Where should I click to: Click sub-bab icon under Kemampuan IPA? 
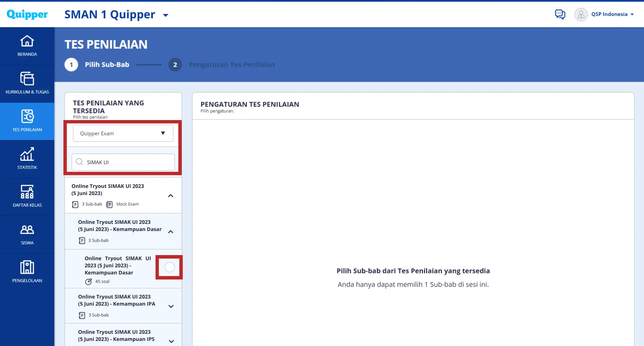(82, 315)
